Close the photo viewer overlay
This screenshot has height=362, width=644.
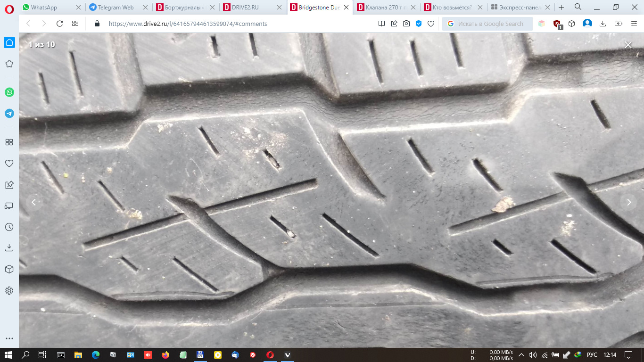coord(628,45)
